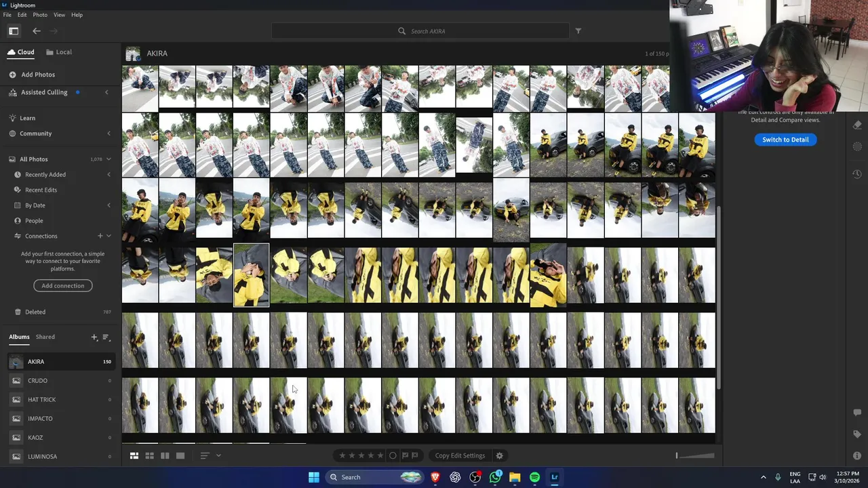
Task: Set rating to one star
Action: [342, 455]
